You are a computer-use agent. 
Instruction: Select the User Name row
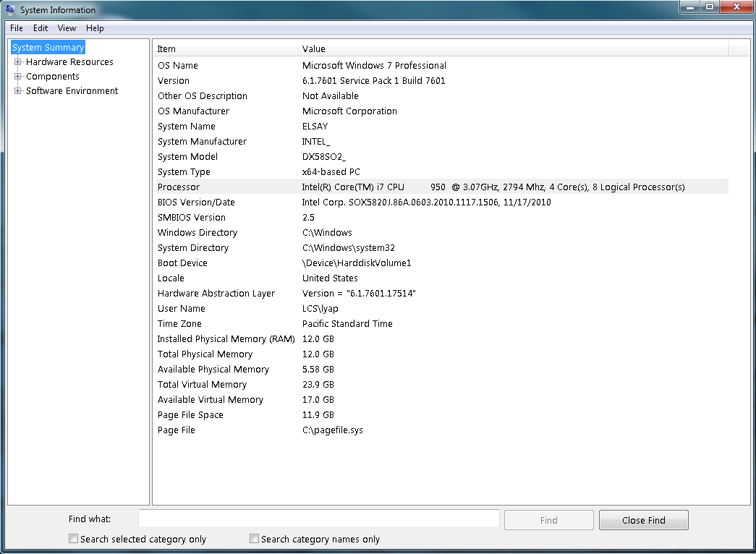point(443,309)
